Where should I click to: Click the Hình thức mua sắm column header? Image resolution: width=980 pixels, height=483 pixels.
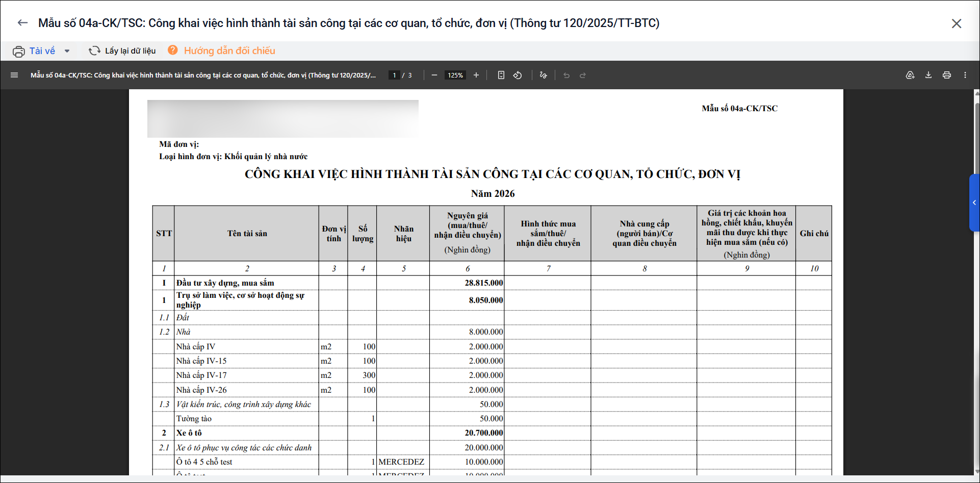click(548, 234)
